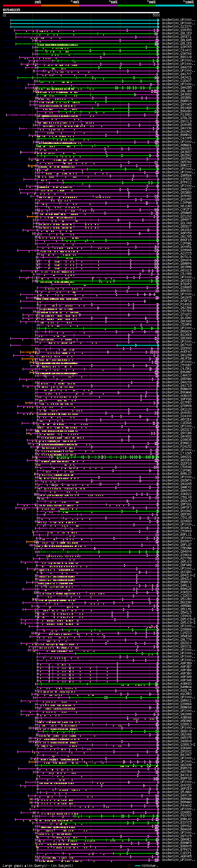Select the UniRef100_Q9FPQ6 label
This screenshot has height=868, width=197.
(177, 399)
